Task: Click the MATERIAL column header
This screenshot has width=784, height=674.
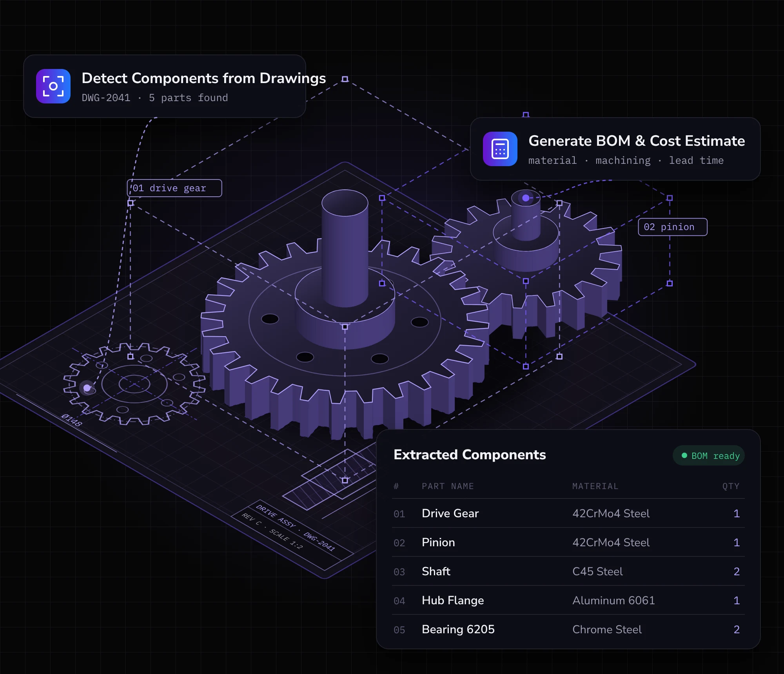Action: (x=595, y=486)
